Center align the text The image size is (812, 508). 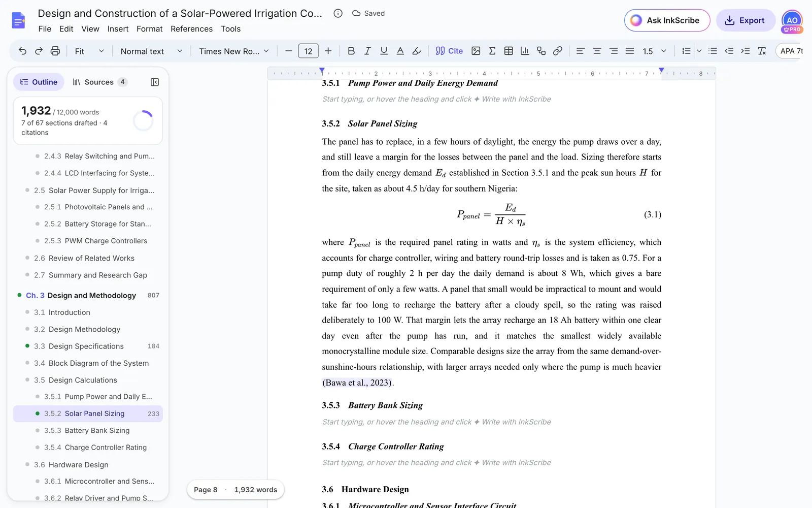click(x=597, y=51)
